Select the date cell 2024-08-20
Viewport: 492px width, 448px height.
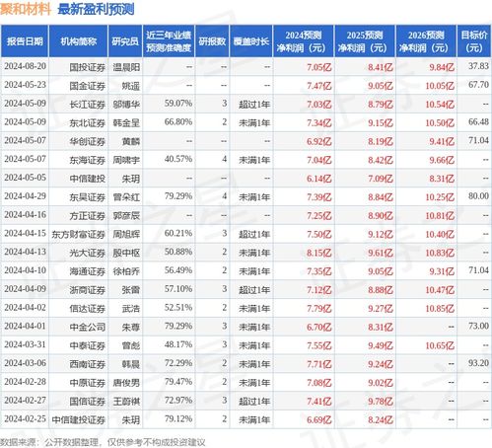pos(25,66)
